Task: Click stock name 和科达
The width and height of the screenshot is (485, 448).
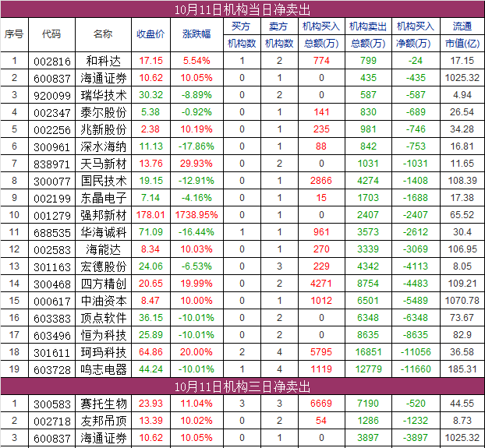Action: click(103, 61)
